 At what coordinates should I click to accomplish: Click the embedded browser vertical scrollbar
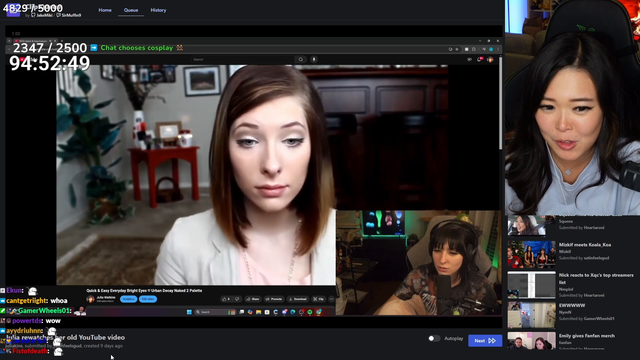(x=500, y=104)
